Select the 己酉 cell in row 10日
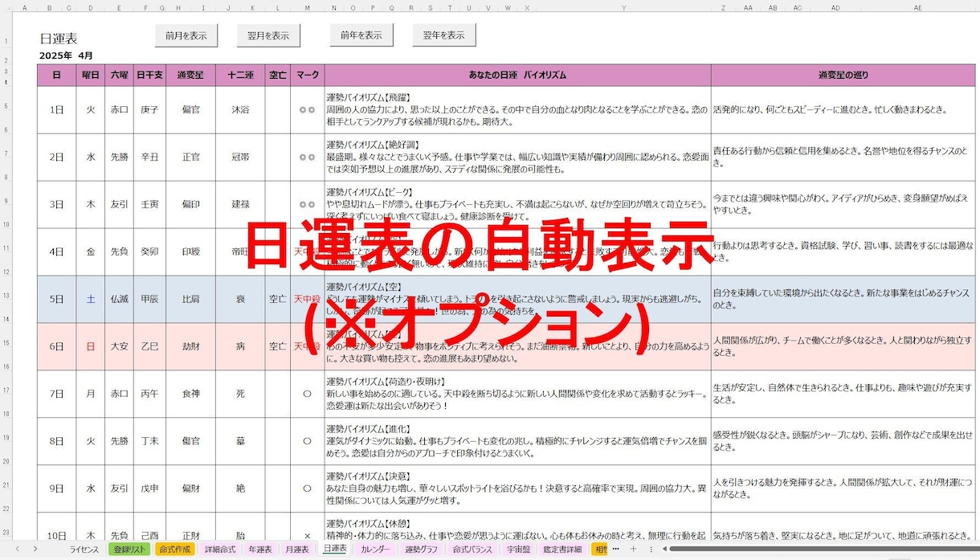 coord(149,527)
